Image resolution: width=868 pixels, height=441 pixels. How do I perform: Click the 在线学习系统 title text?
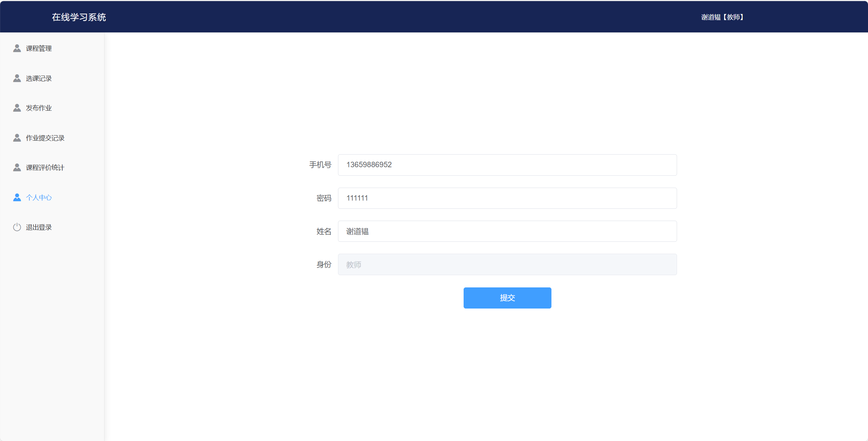point(79,17)
